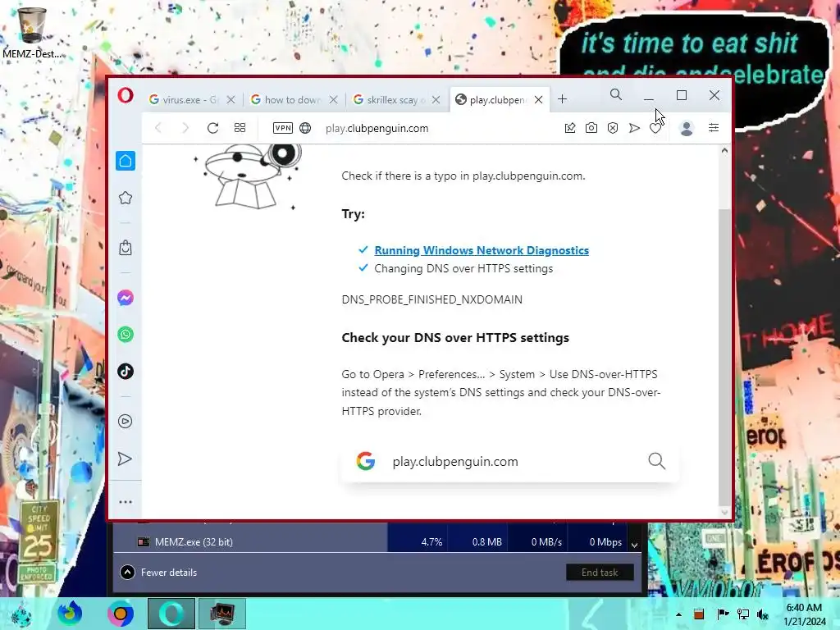This screenshot has height=630, width=840.
Task: Close the play.clubpenguin tab
Action: tap(539, 99)
